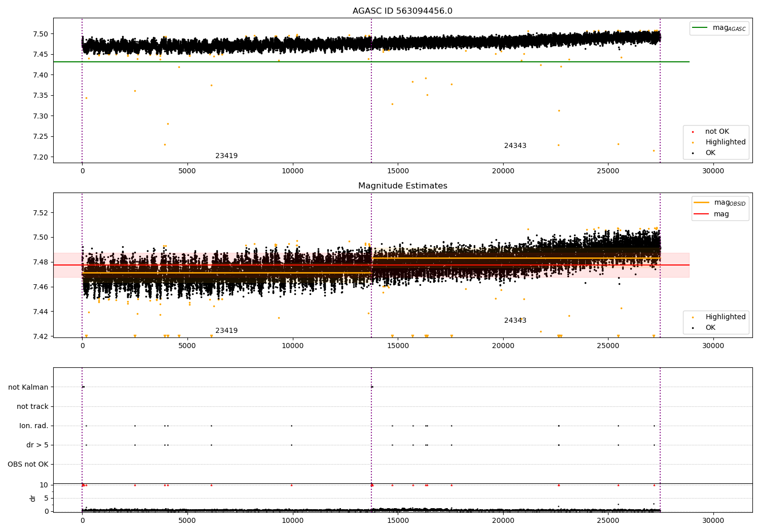Click y-tick 7.35 on top plot
Screen dimensions: 760x532
(41, 96)
